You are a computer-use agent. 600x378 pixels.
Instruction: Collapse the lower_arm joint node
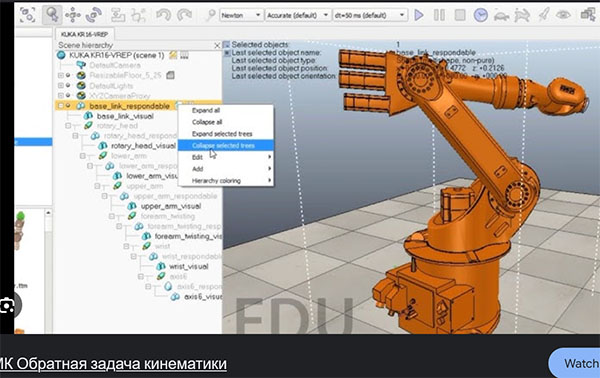(x=82, y=156)
